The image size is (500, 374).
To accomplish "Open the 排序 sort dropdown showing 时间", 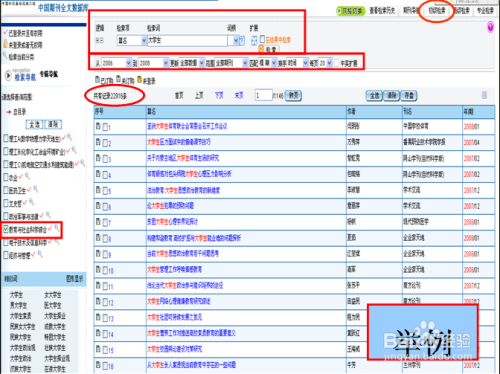I will pyautogui.click(x=298, y=63).
